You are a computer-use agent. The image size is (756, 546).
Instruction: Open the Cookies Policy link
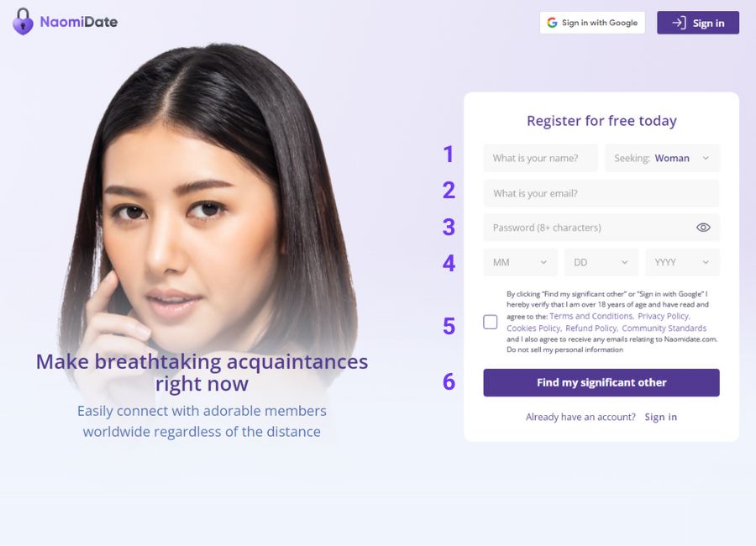[x=533, y=328]
